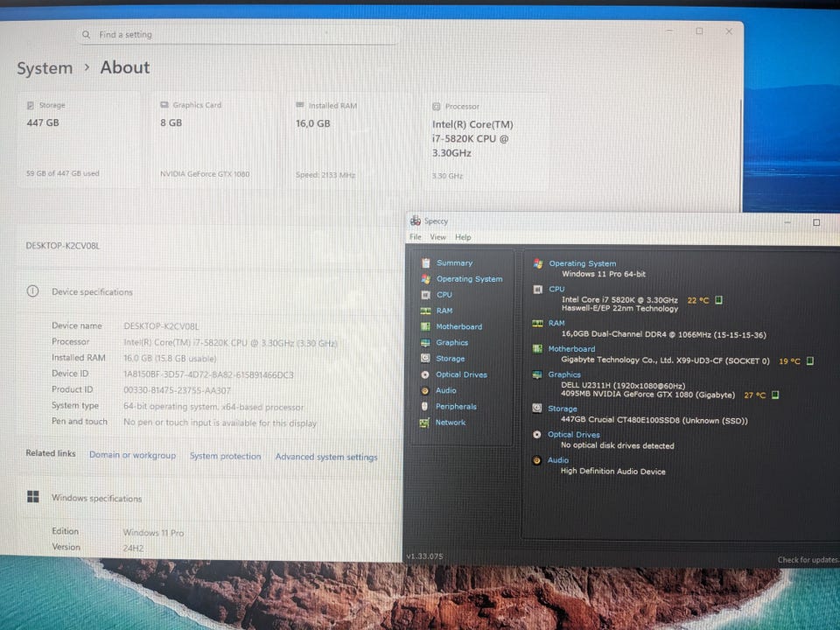Viewport: 840px width, 630px height.
Task: Click the CPU temperature indicator next to 22 °C
Action: pyautogui.click(x=719, y=300)
